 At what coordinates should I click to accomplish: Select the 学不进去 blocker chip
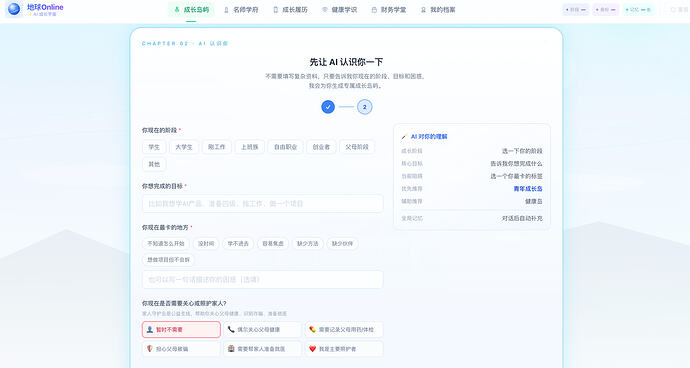click(238, 243)
